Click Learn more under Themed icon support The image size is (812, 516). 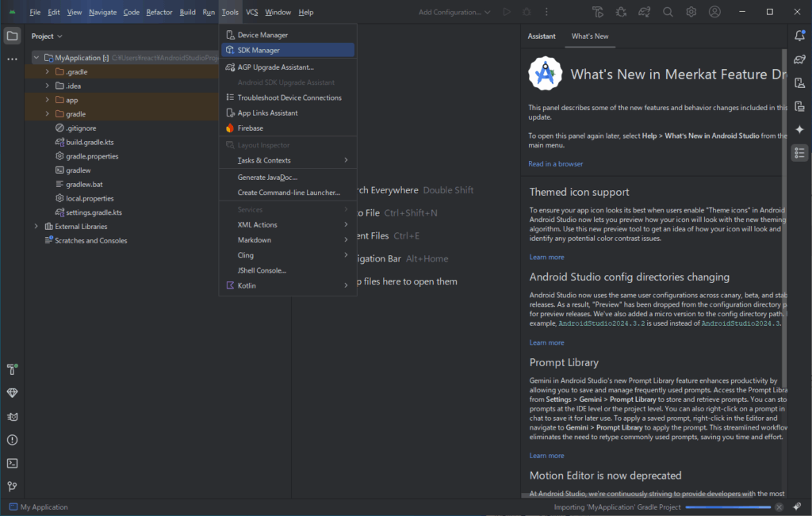point(546,258)
